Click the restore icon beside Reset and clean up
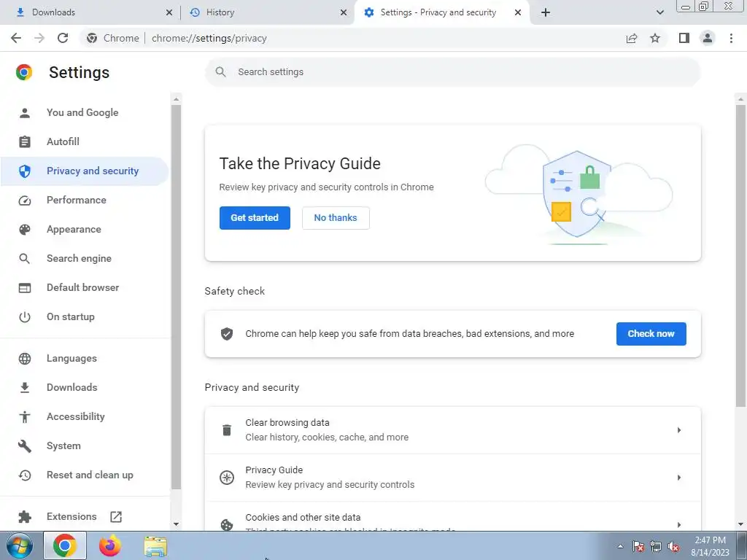This screenshot has height=560, width=747. tap(24, 475)
